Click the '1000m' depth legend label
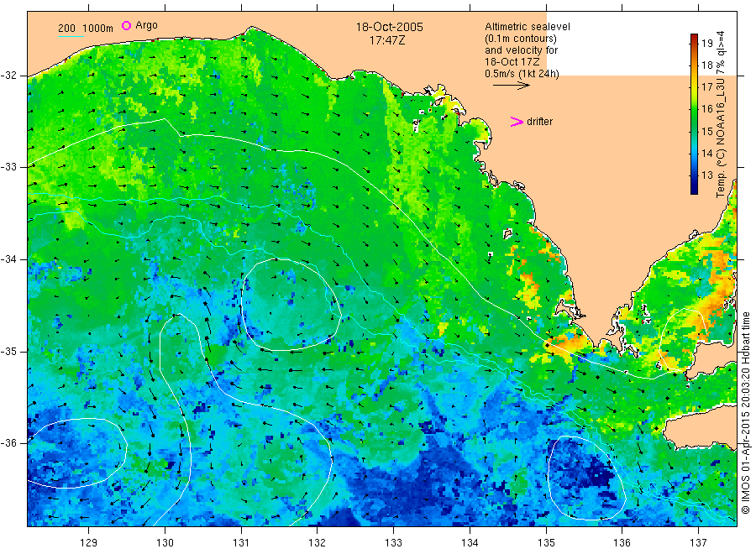 click(98, 29)
